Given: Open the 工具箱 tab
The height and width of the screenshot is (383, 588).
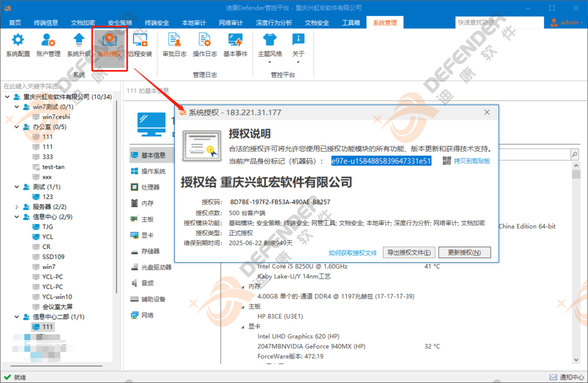Looking at the screenshot, I should tap(351, 23).
